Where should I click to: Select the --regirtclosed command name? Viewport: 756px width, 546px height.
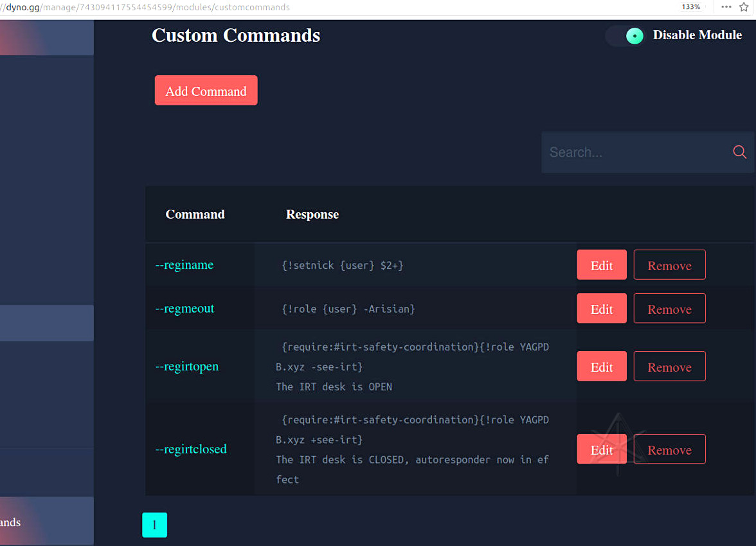[x=191, y=449]
